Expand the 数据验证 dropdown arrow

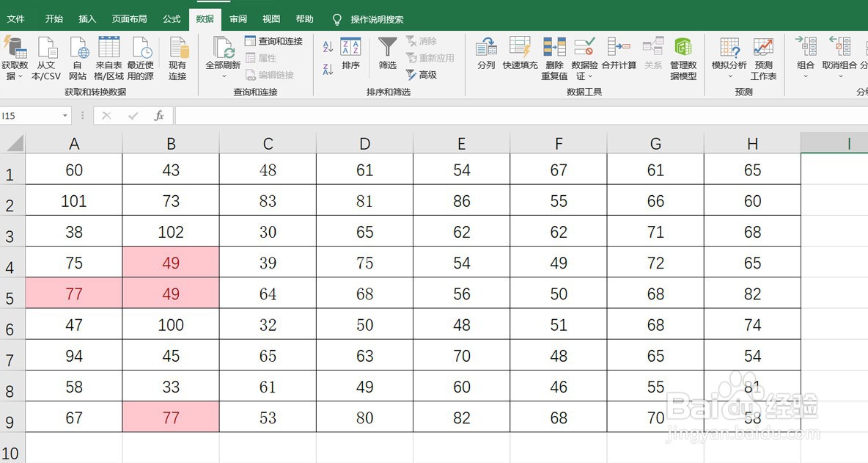[x=590, y=76]
